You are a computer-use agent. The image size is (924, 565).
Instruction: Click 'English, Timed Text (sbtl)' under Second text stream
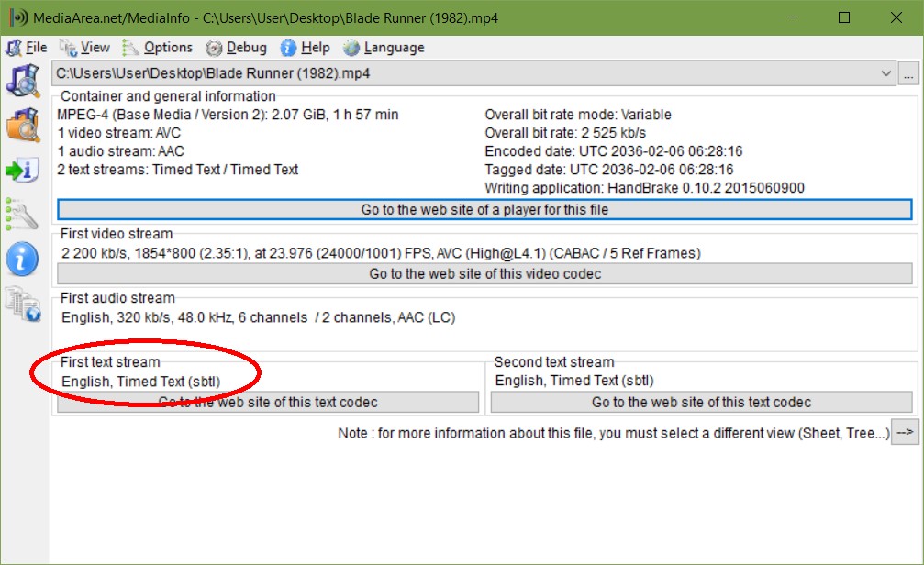(x=574, y=381)
